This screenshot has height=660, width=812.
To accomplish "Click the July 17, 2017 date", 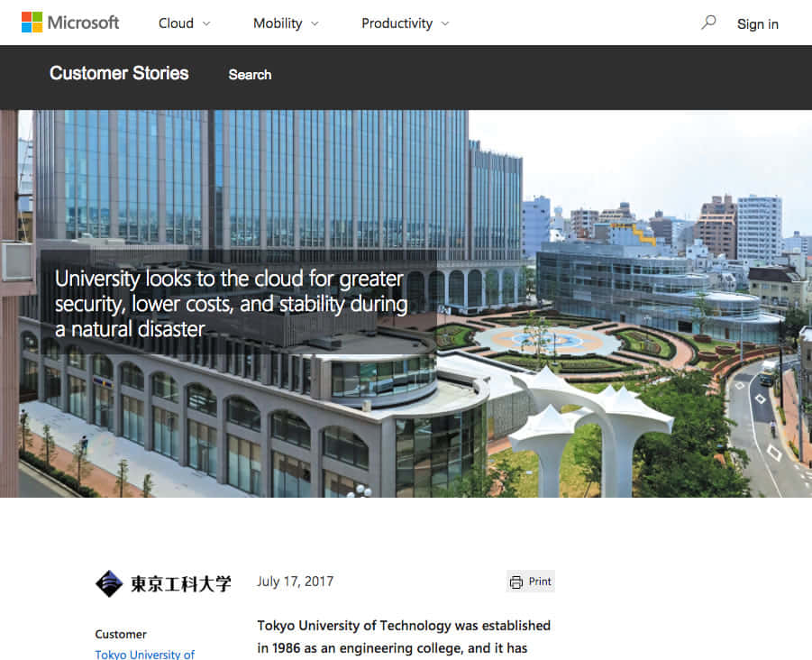I will pyautogui.click(x=295, y=582).
